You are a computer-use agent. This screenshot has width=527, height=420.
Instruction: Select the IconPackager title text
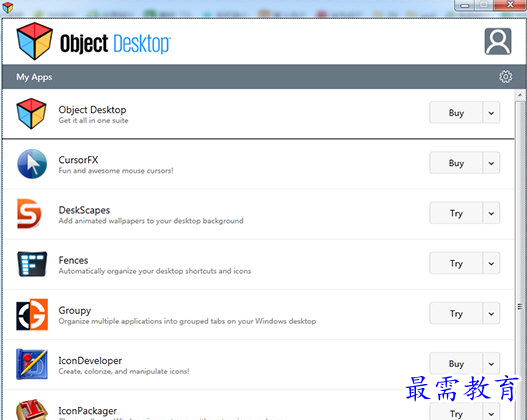(88, 411)
